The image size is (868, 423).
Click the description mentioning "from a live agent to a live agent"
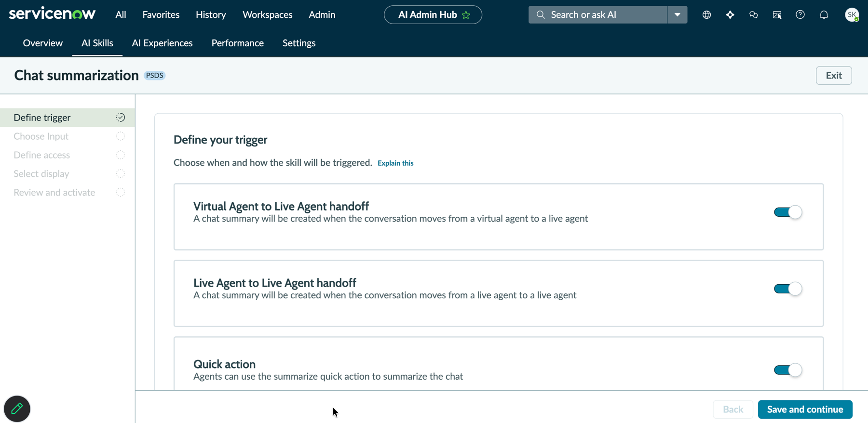(385, 295)
